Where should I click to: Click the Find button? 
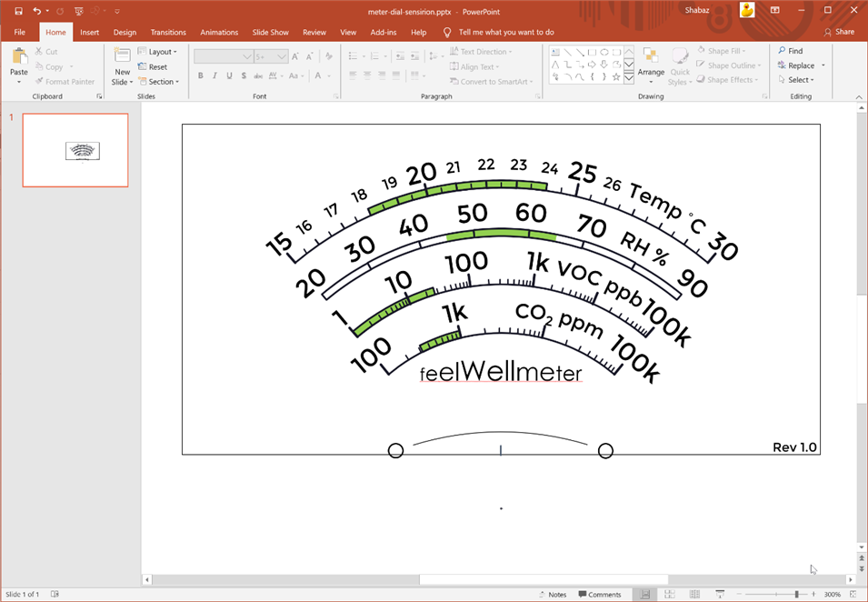tap(790, 51)
